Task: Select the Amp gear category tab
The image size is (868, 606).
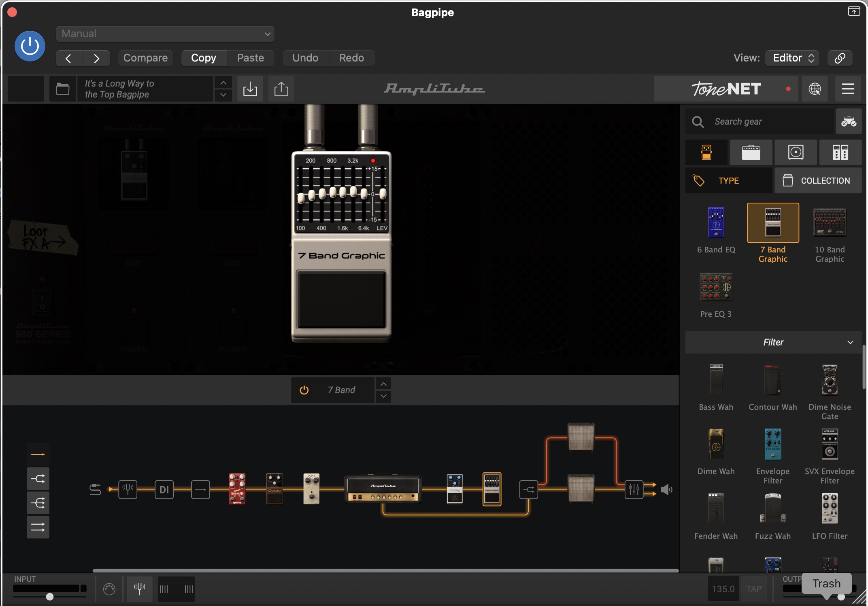Action: (x=751, y=153)
